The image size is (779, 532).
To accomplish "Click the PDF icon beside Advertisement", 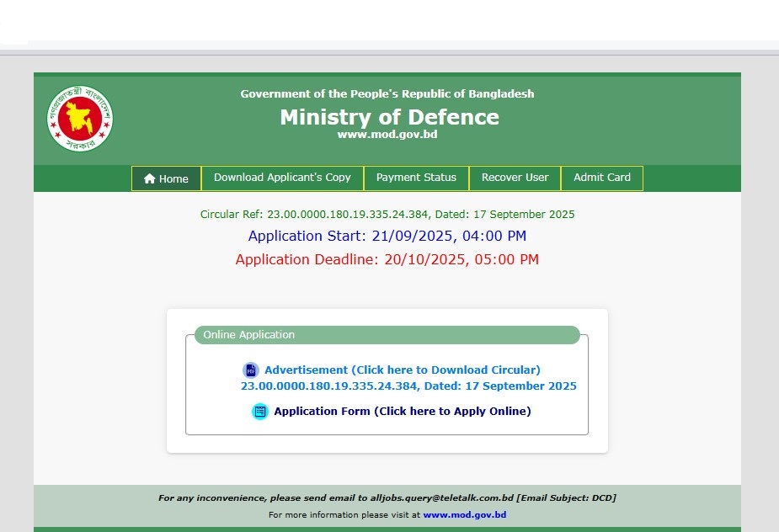I will click(251, 370).
